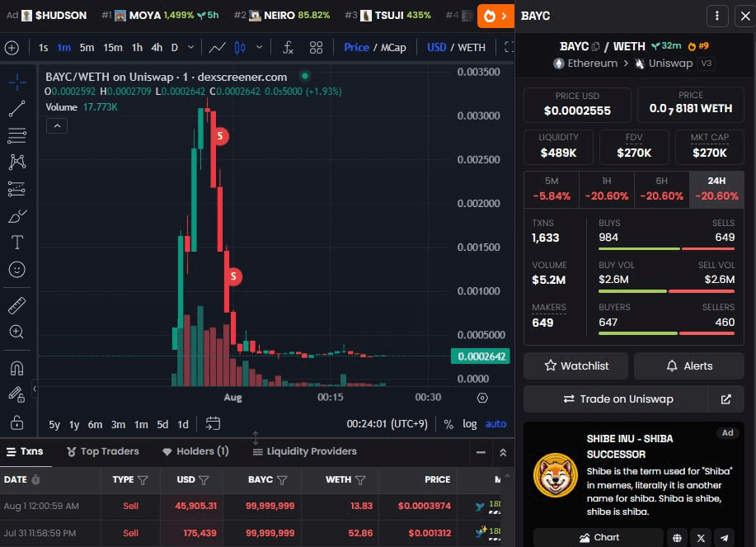Open price Alerts for BAYC
Viewport: 756px width, 547px height.
click(x=689, y=365)
